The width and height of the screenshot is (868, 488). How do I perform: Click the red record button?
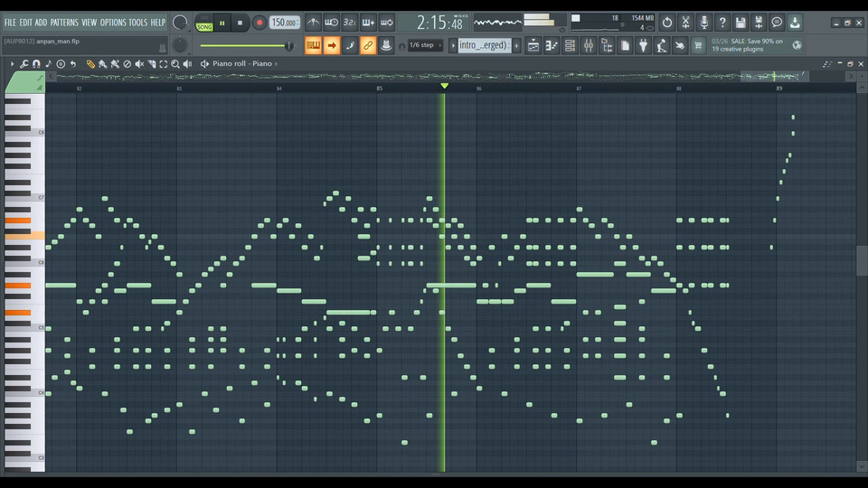click(x=259, y=23)
